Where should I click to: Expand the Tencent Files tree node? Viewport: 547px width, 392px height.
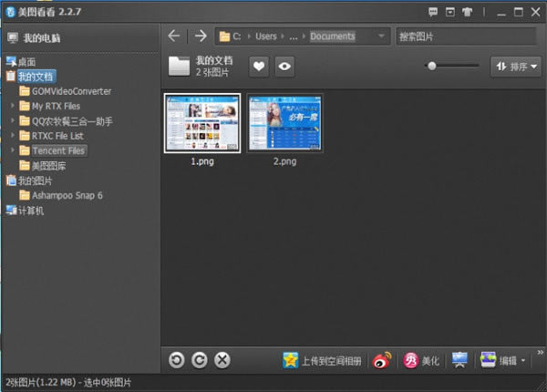(13, 150)
